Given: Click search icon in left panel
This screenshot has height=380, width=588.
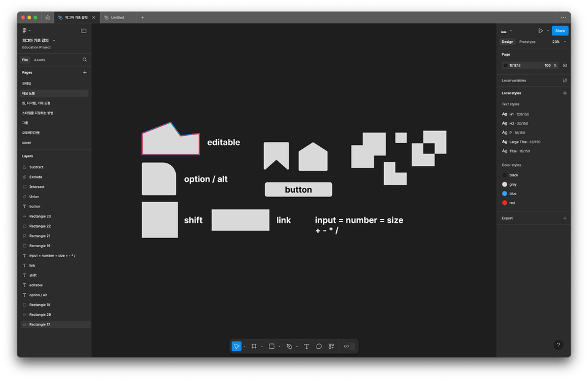Looking at the screenshot, I should point(85,60).
